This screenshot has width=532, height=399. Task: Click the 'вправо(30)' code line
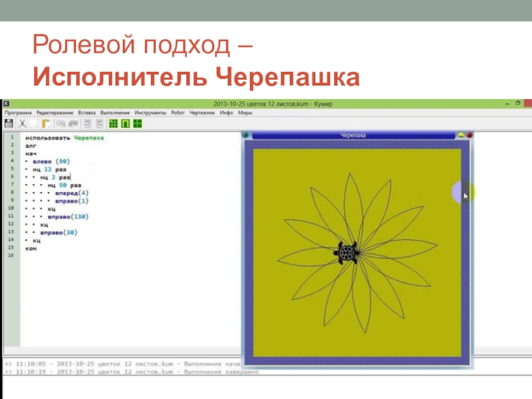coord(59,232)
